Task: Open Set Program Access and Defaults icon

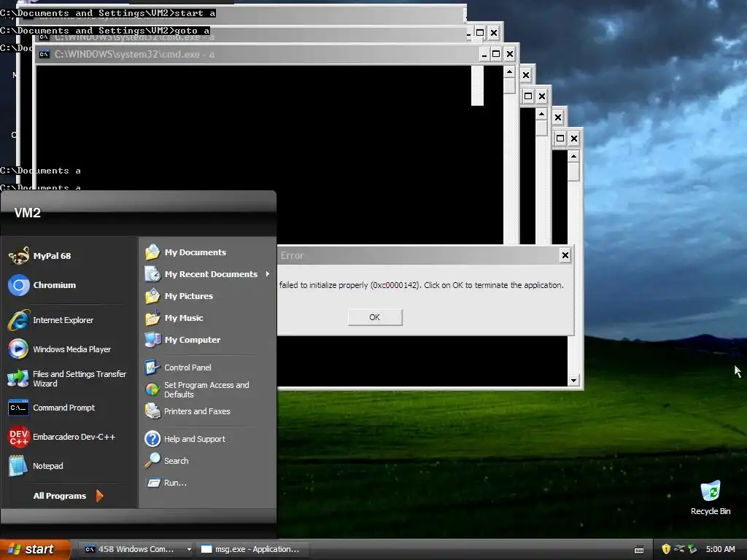Action: 153,389
